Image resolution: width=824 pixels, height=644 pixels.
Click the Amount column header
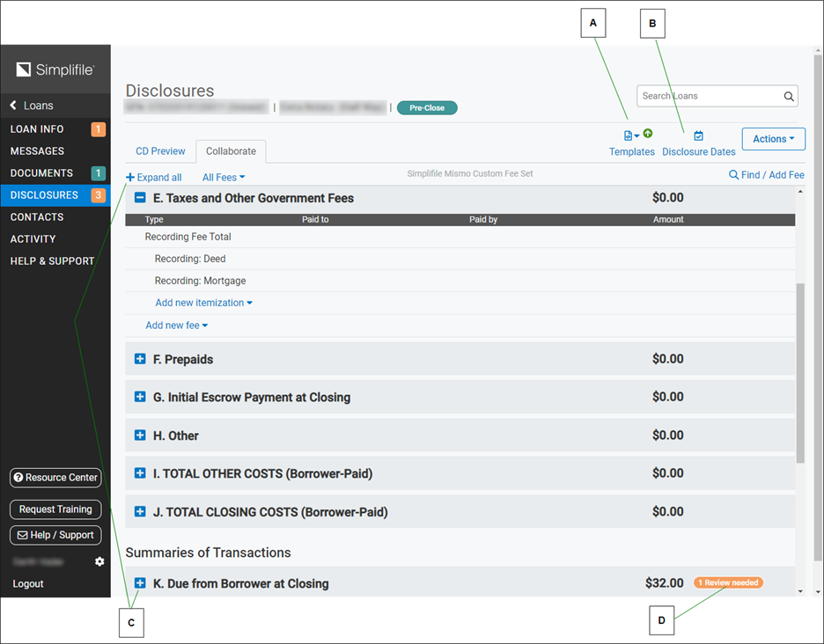click(668, 220)
